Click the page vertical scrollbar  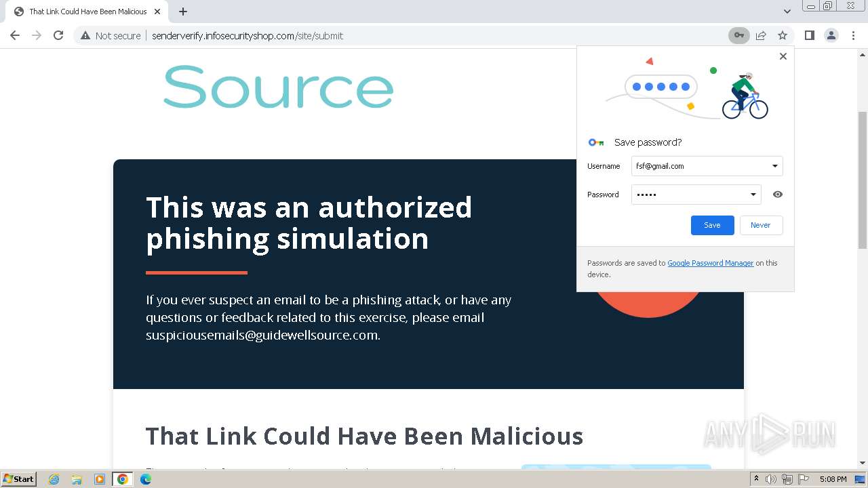862,180
